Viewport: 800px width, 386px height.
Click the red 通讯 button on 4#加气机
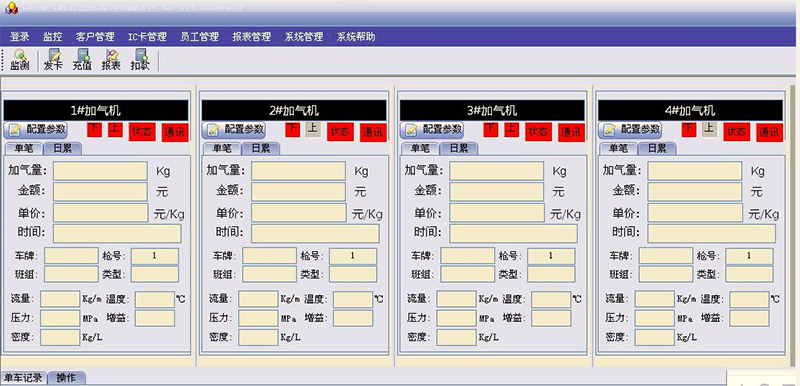coord(769,132)
